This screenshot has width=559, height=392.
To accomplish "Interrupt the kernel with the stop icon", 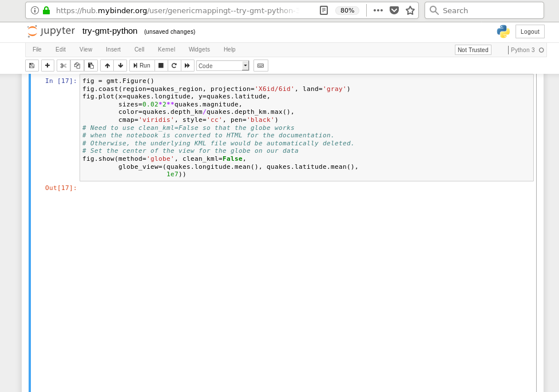I will point(161,65).
